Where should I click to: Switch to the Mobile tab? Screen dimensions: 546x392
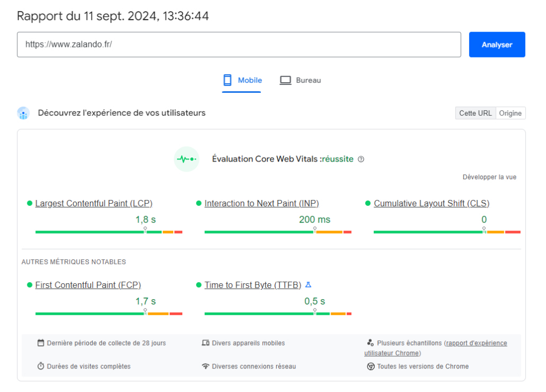tap(242, 81)
